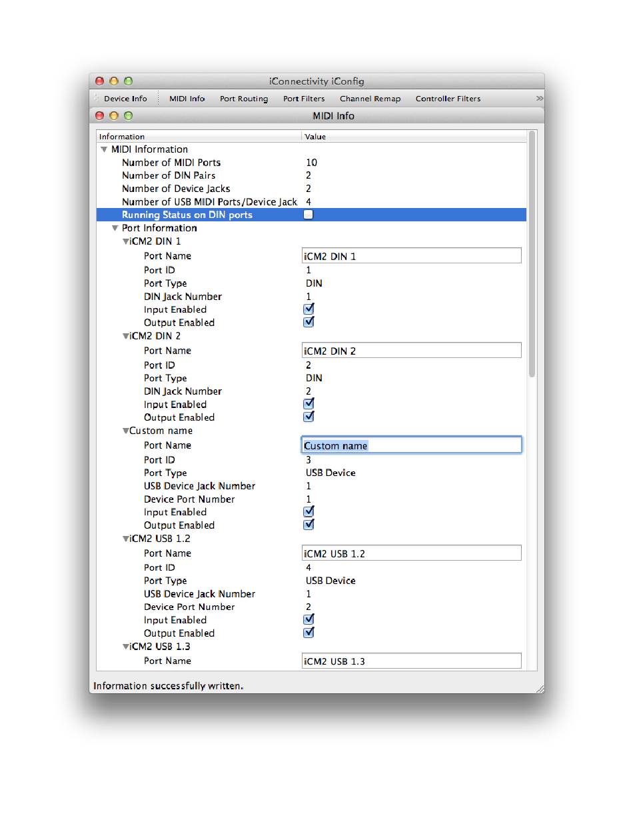
Task: Disable Output Enabled for iCM2 DIN 2
Action: 309,417
